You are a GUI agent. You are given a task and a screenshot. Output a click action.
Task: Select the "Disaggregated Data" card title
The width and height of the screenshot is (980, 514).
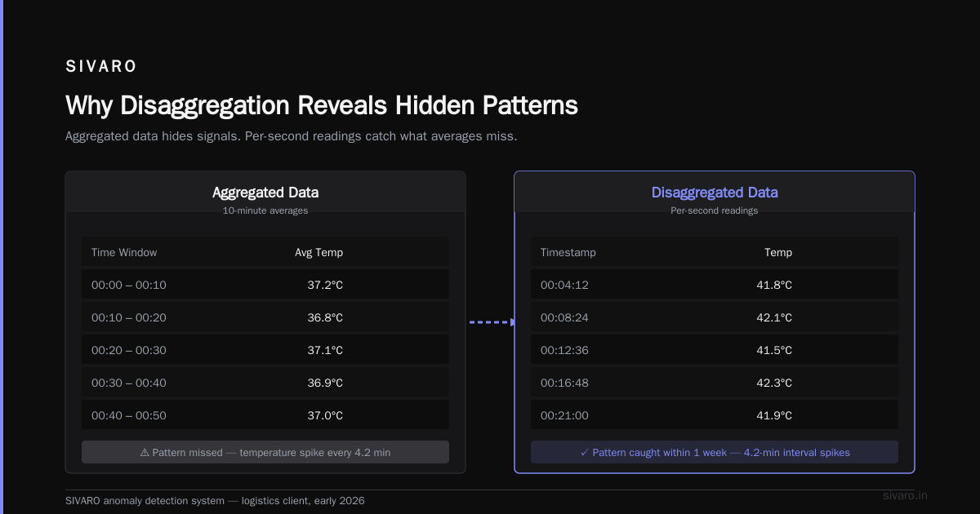[x=715, y=193]
